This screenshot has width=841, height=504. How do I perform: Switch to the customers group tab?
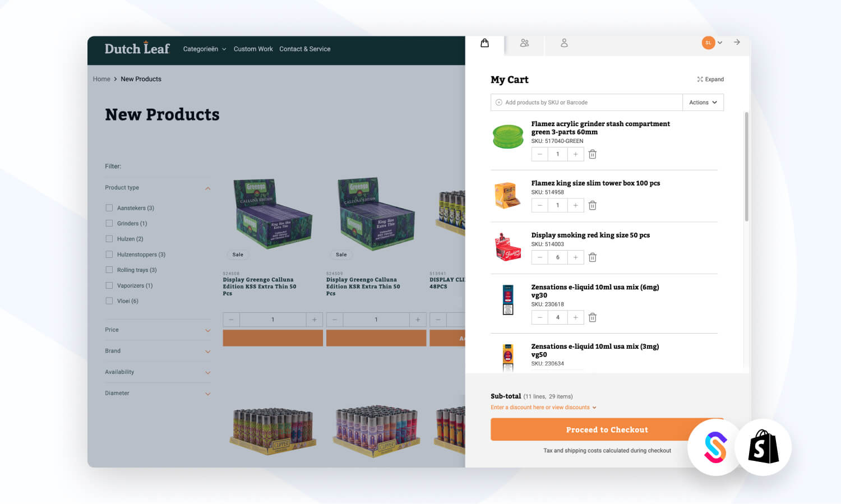coord(524,43)
